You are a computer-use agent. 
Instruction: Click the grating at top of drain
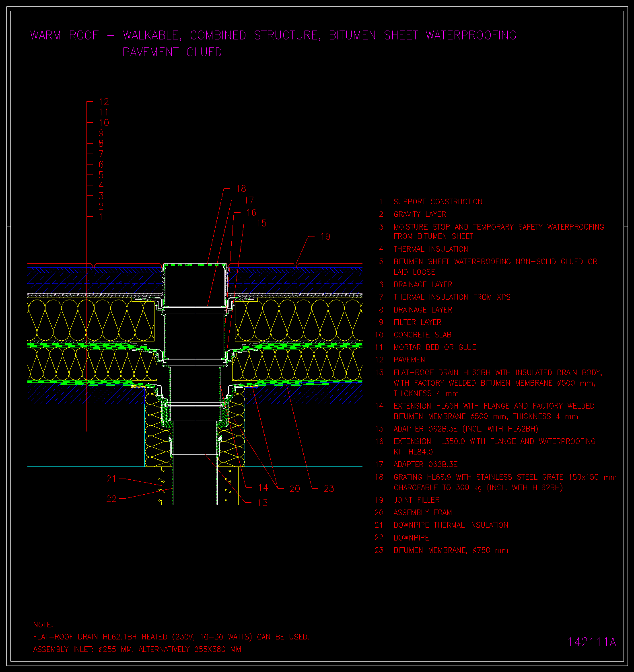(195, 265)
